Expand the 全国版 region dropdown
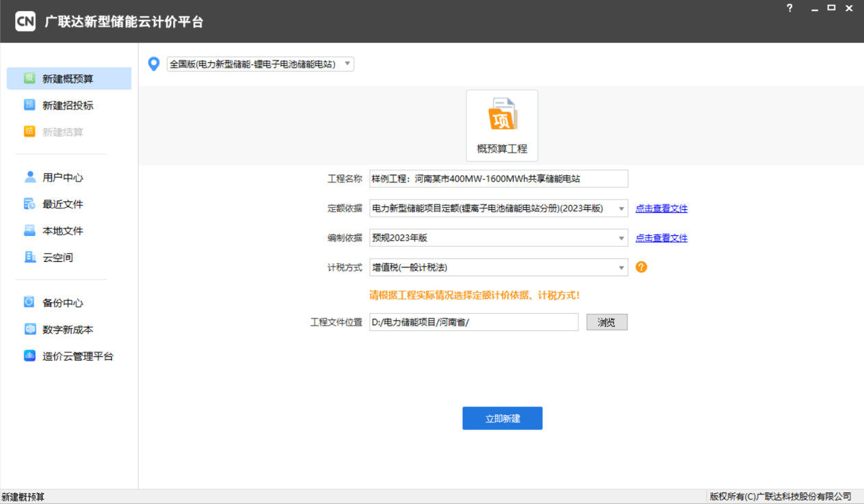 coord(260,64)
